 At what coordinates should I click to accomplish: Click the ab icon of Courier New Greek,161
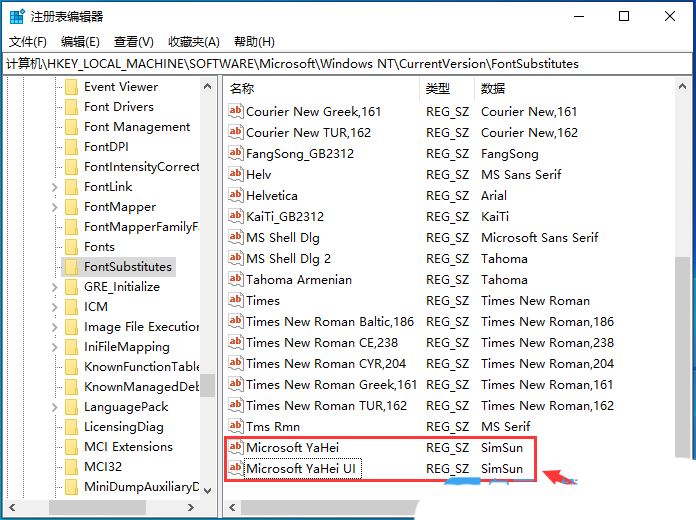pyautogui.click(x=236, y=111)
